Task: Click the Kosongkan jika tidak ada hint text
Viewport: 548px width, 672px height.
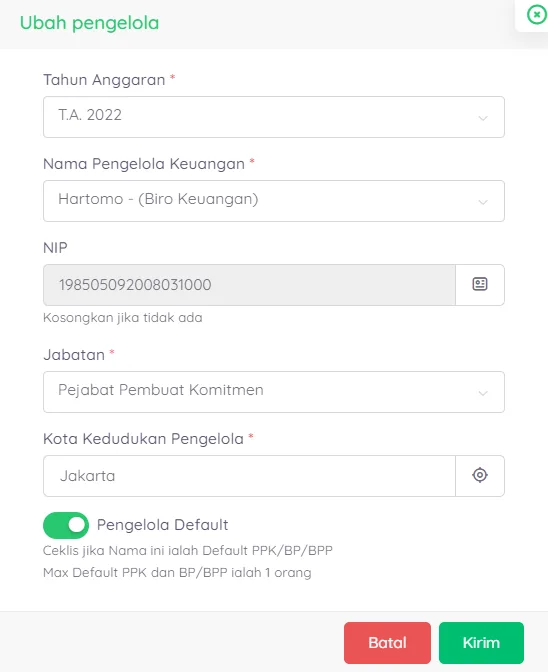Action: coord(123,318)
